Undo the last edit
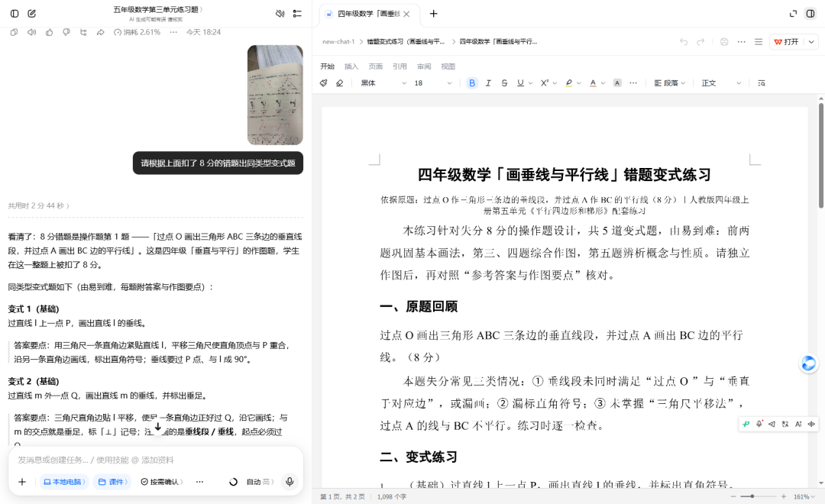 click(x=684, y=41)
